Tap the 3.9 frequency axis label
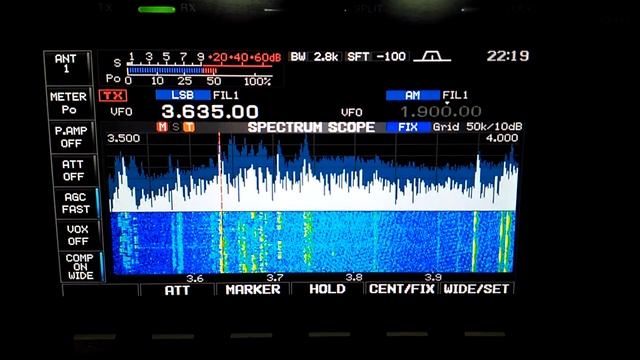Image resolution: width=640 pixels, height=360 pixels. [433, 277]
